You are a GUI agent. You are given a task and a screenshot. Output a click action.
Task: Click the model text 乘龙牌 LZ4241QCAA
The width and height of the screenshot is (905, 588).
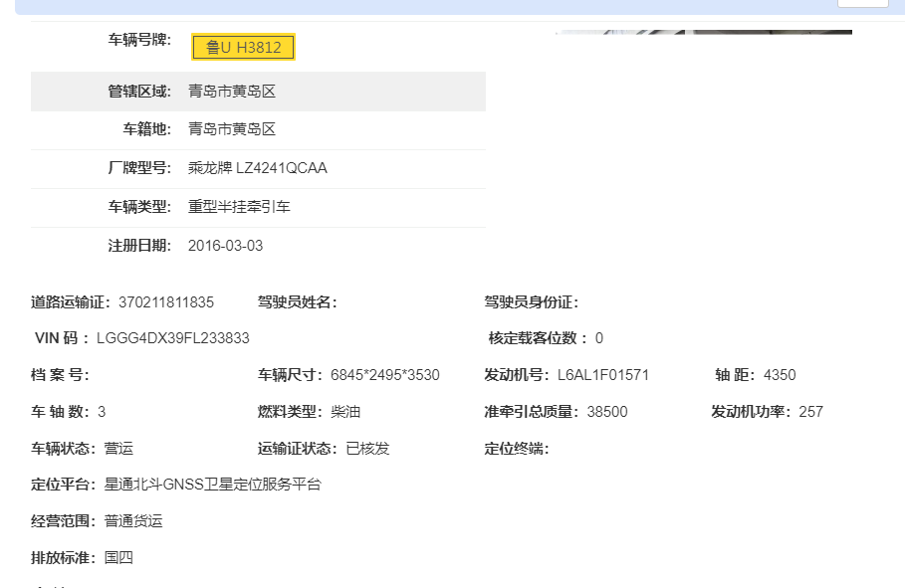click(x=257, y=168)
